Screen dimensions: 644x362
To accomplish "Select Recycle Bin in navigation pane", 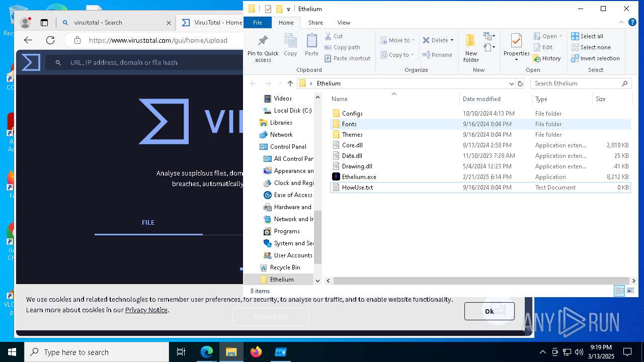I will [x=280, y=267].
